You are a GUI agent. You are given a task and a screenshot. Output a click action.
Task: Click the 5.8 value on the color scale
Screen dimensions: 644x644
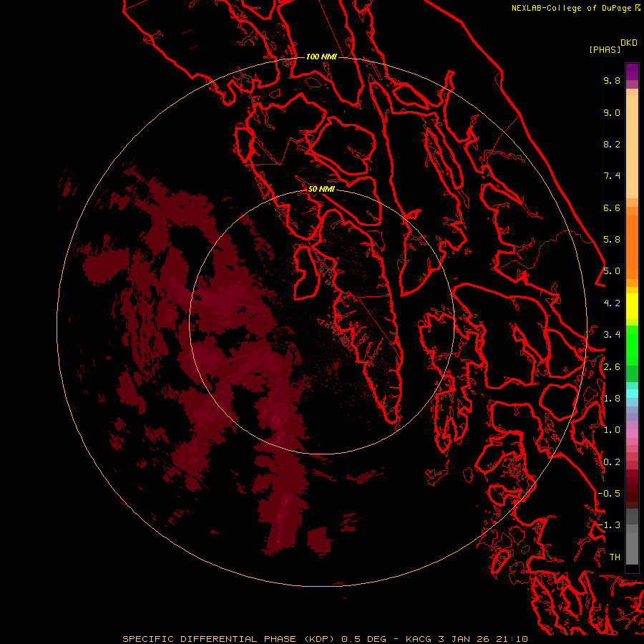pyautogui.click(x=612, y=240)
